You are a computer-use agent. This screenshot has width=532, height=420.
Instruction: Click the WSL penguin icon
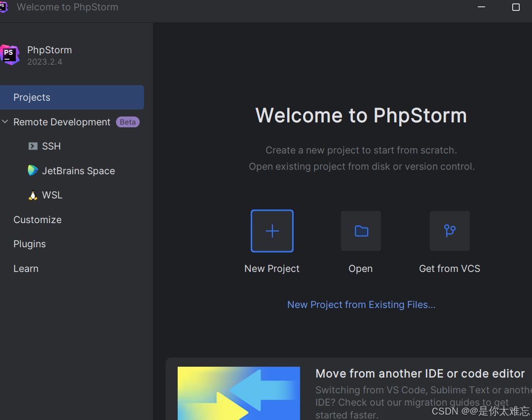point(33,195)
